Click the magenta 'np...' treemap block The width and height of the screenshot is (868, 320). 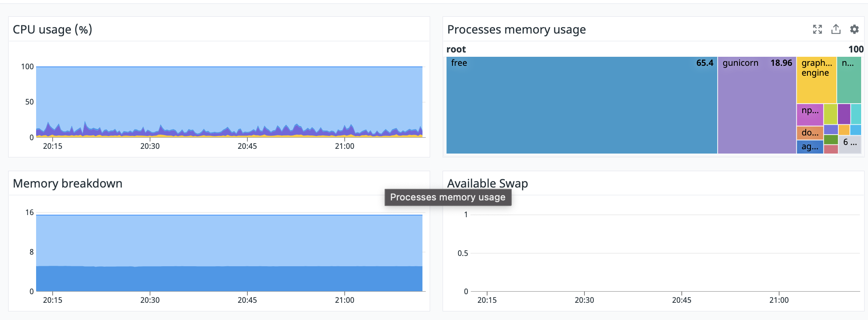click(810, 115)
